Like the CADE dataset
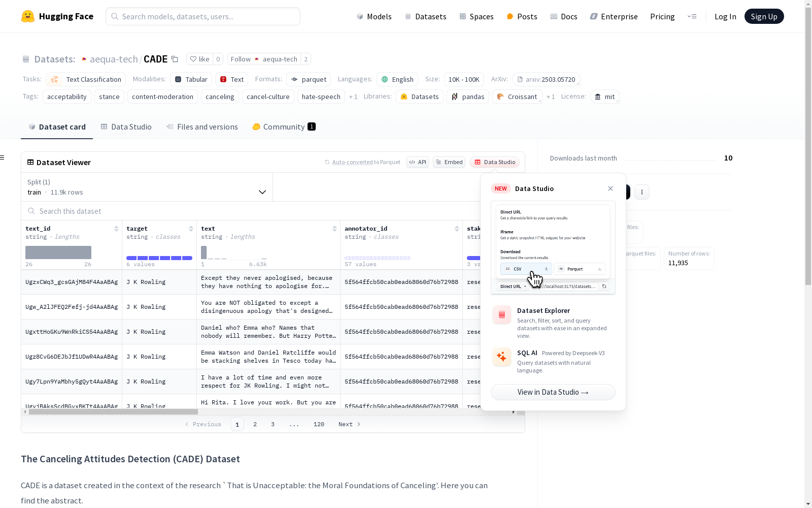The width and height of the screenshot is (812, 508). point(199,59)
